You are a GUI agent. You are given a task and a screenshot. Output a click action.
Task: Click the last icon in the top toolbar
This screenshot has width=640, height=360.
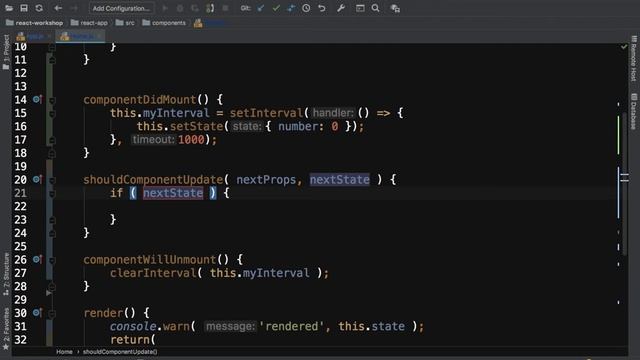pos(395,8)
